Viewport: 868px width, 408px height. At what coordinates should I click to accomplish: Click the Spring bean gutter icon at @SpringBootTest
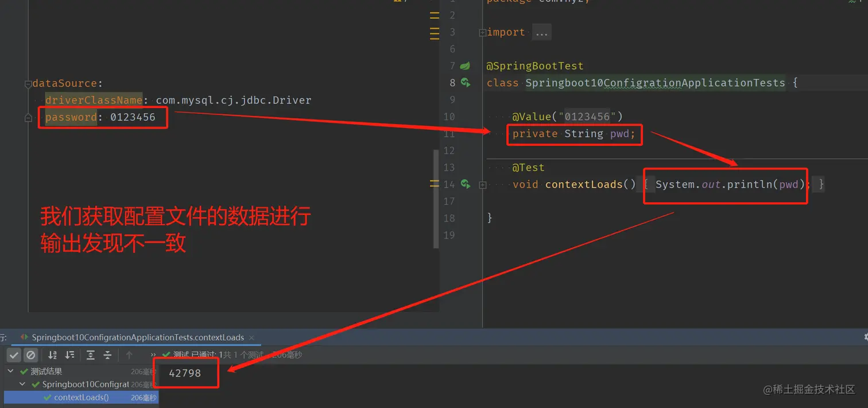(x=465, y=66)
